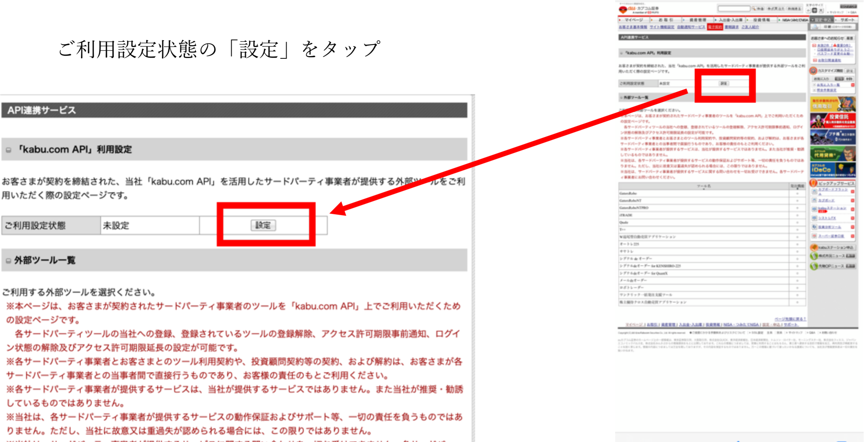Click the au カブコム証券 logo on the small page
The height and width of the screenshot is (442, 868).
[639, 9]
